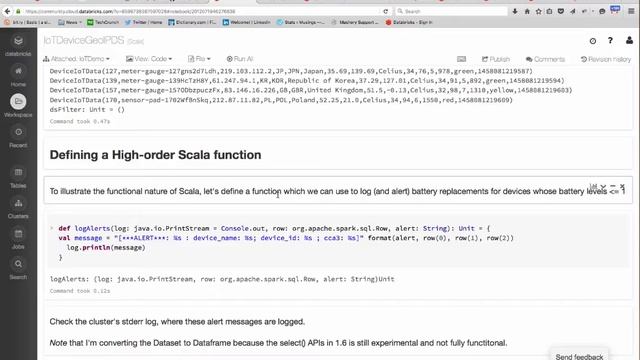Viewport: 640px width, 360px height.
Task: Open the Search icon in the sidebar
Action: pyautogui.click(x=18, y=264)
